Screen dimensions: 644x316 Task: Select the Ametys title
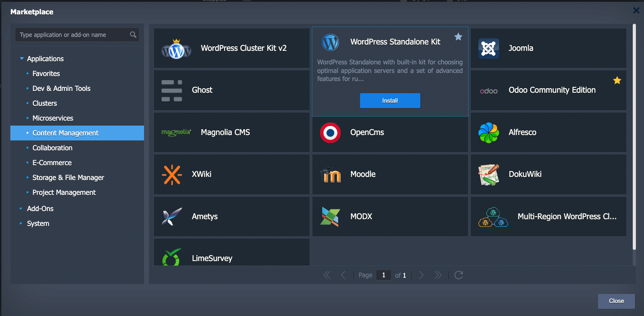pos(204,217)
